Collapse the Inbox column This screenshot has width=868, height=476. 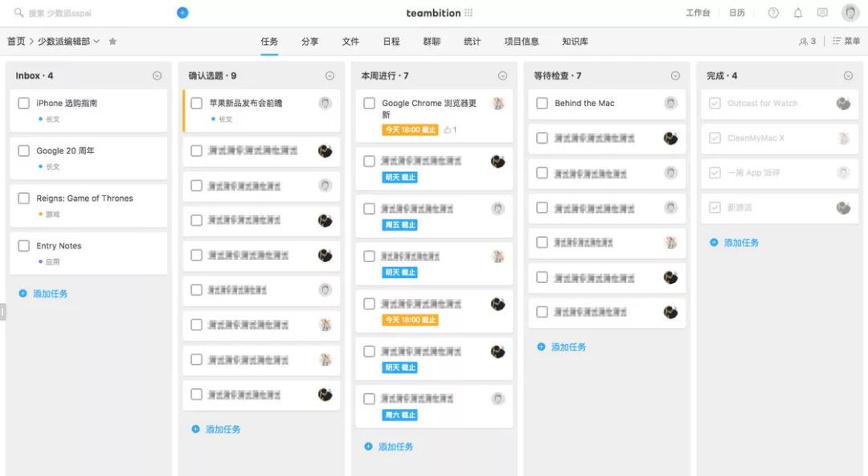158,75
